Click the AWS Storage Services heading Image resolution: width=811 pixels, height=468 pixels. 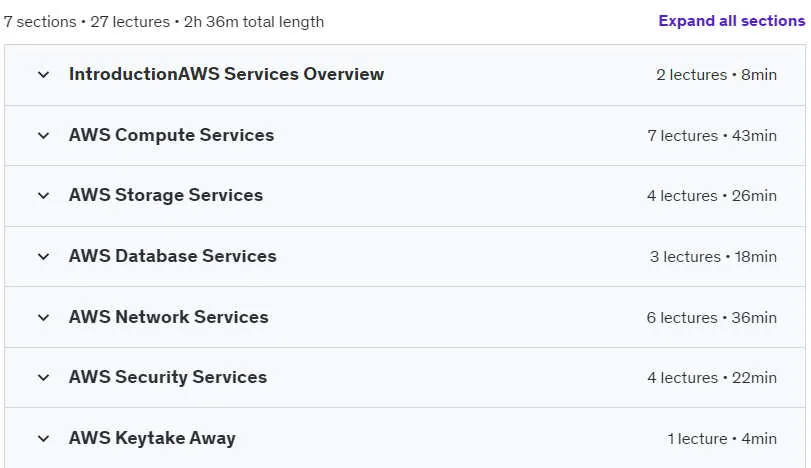click(166, 195)
